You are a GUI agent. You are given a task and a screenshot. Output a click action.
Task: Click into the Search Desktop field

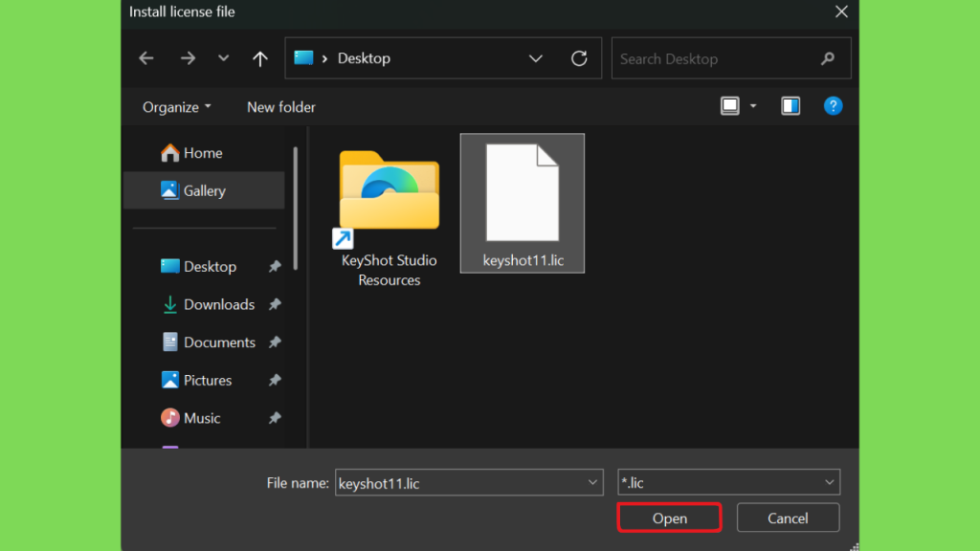click(x=731, y=58)
